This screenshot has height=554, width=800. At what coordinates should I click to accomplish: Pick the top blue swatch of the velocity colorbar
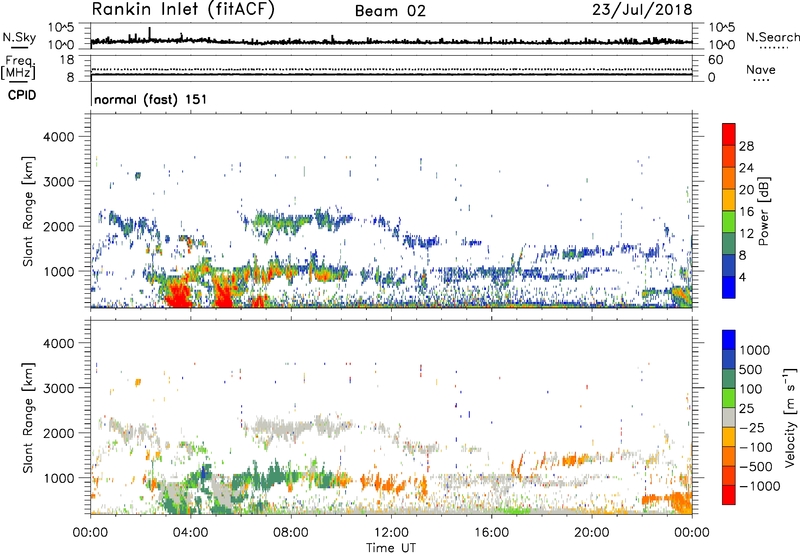729,340
